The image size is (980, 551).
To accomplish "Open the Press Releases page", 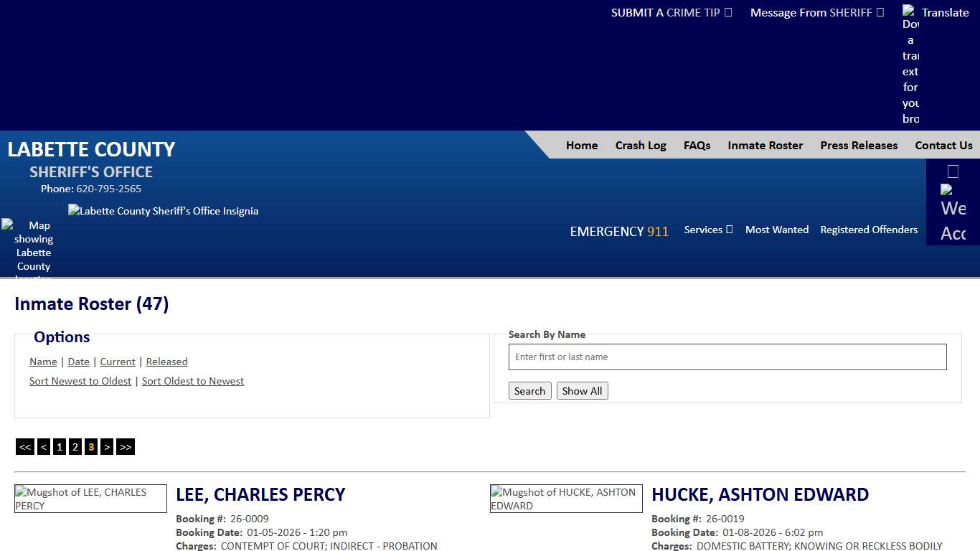I will point(859,145).
